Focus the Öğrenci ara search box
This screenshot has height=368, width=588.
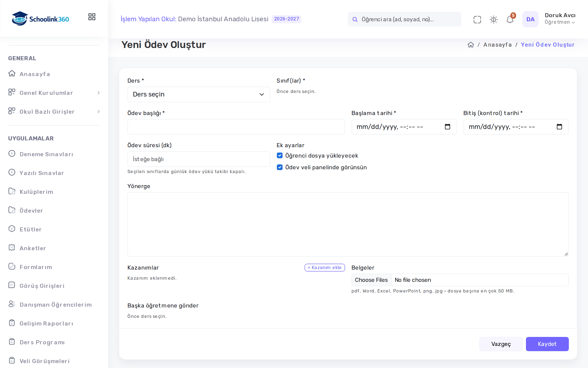[405, 19]
